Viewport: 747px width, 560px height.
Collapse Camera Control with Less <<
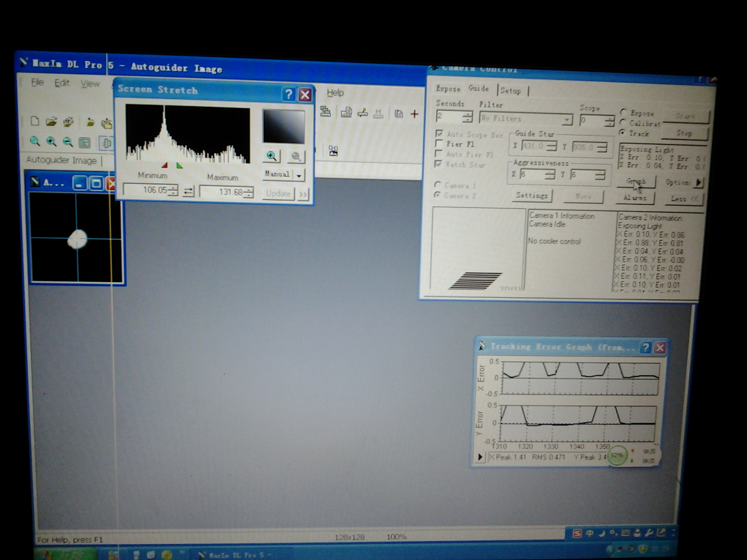pyautogui.click(x=684, y=199)
